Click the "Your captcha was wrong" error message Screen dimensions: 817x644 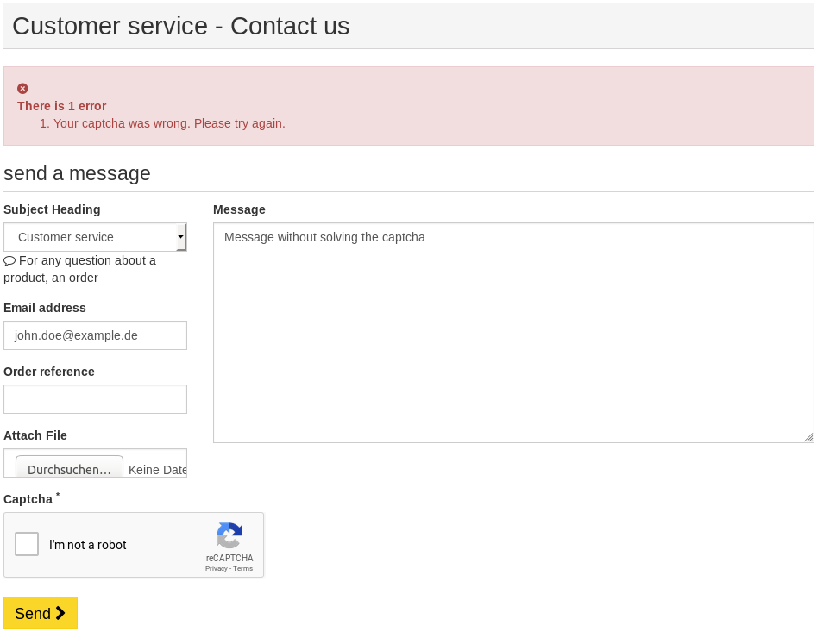(x=169, y=123)
